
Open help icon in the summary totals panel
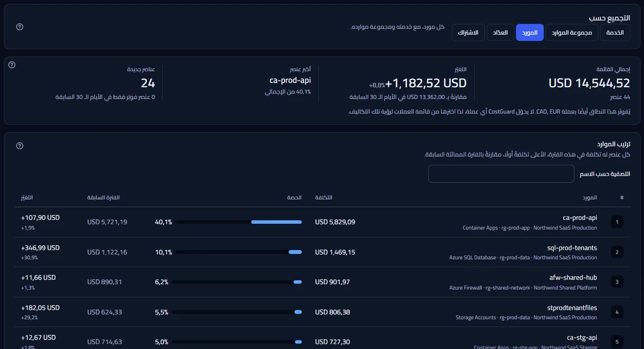[x=12, y=65]
